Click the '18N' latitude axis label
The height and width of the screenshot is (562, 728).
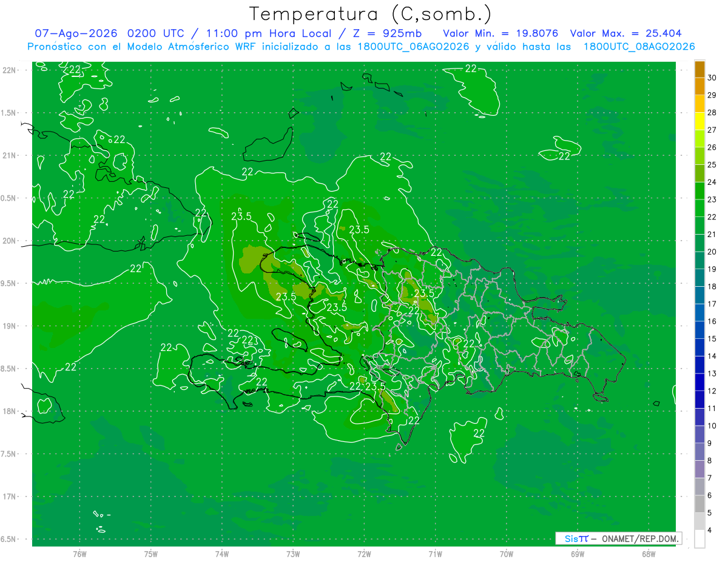click(x=10, y=411)
